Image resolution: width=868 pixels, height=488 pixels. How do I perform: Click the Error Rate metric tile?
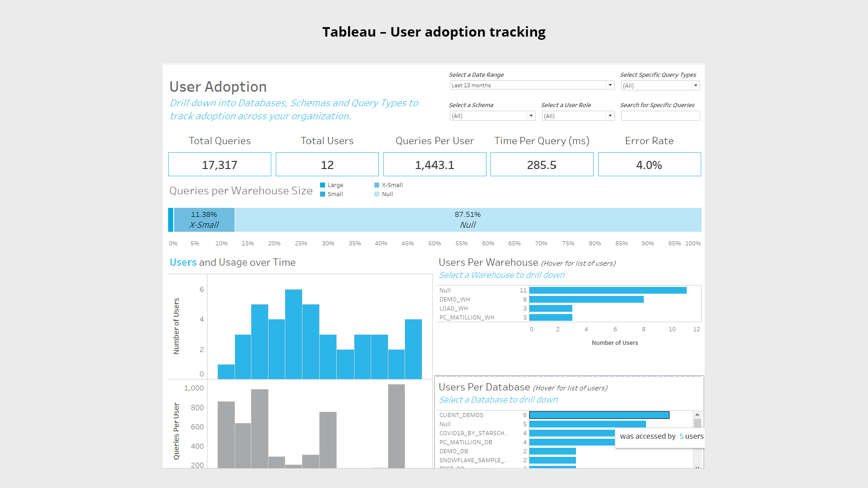650,165
